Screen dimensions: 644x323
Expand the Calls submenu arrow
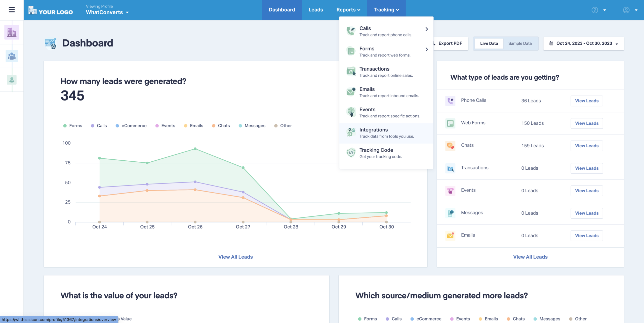427,29
